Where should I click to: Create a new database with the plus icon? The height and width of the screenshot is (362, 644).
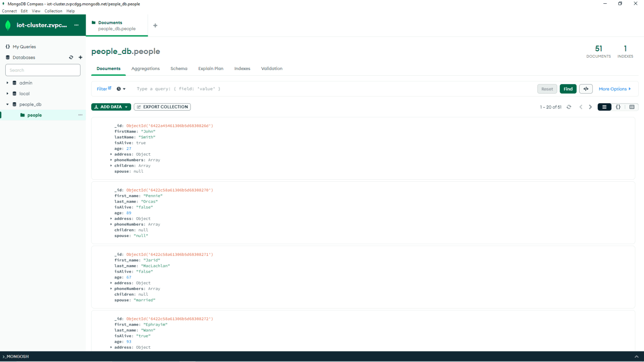click(x=80, y=57)
